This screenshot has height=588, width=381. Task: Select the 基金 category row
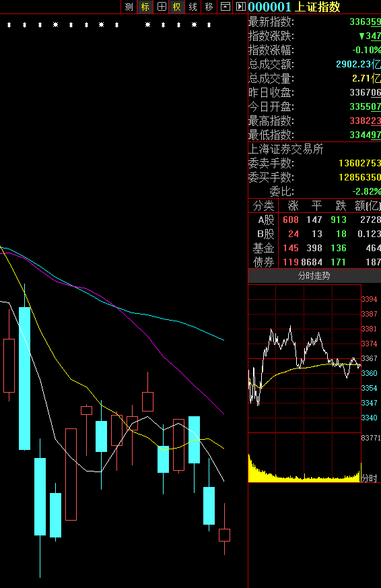(314, 248)
